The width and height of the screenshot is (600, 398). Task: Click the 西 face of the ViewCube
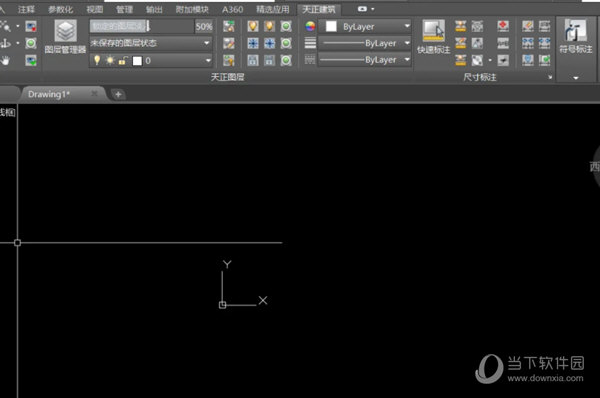[x=595, y=167]
